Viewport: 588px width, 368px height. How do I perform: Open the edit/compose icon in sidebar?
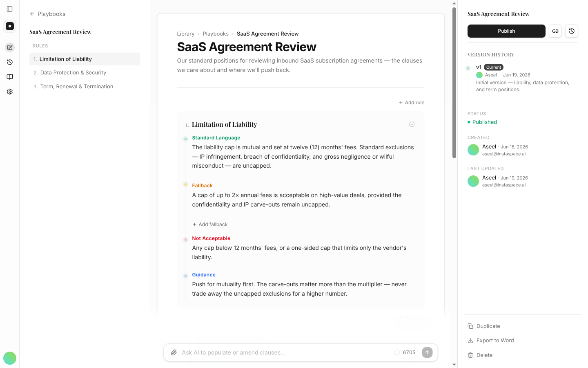[x=10, y=47]
